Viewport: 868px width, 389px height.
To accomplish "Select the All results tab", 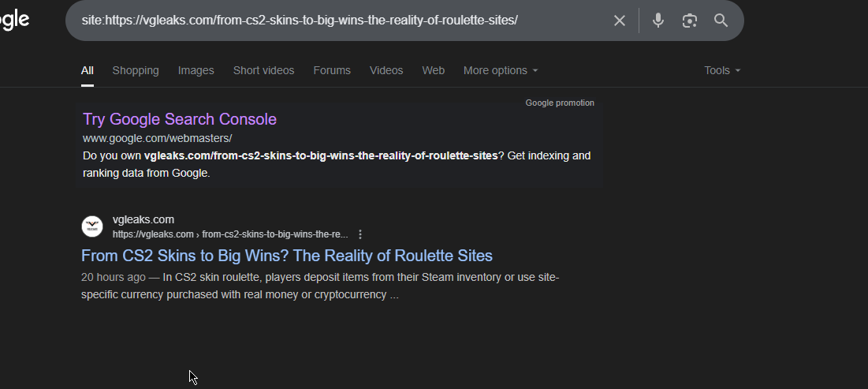I will (x=88, y=70).
